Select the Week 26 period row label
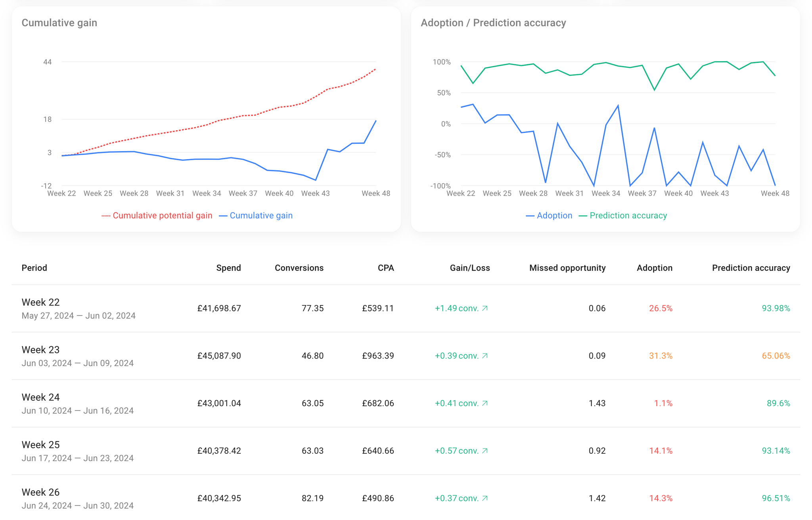The width and height of the screenshot is (812, 520). [x=40, y=492]
